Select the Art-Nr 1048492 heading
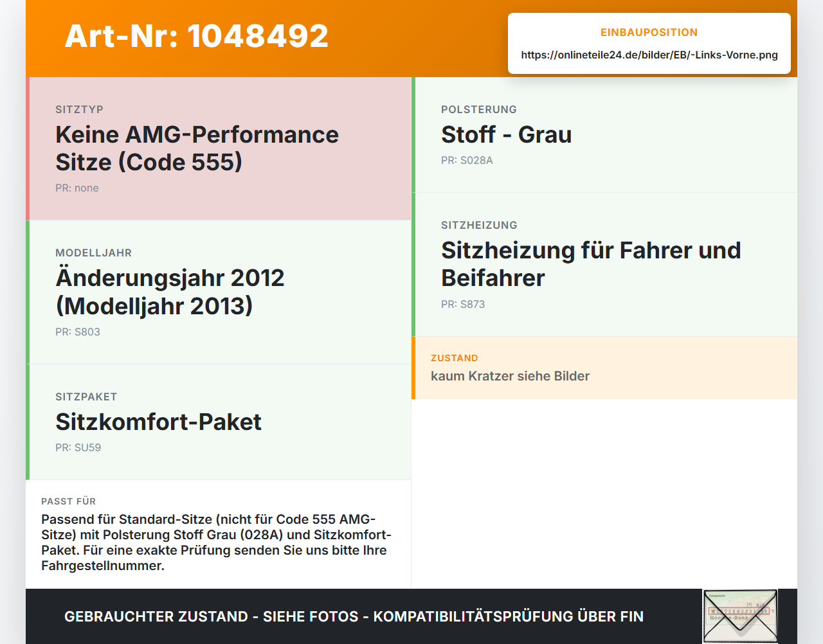The width and height of the screenshot is (823, 644). (x=197, y=36)
